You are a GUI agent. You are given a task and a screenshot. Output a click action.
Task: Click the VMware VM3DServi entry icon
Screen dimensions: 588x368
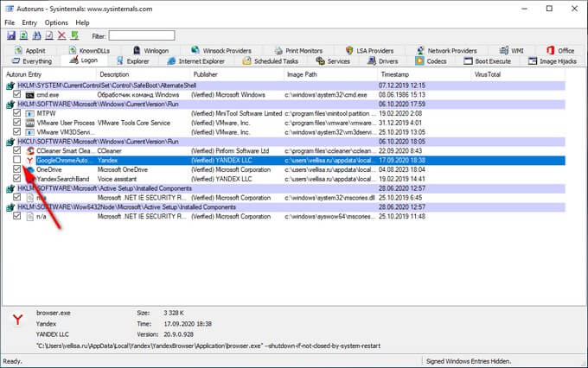(x=29, y=132)
